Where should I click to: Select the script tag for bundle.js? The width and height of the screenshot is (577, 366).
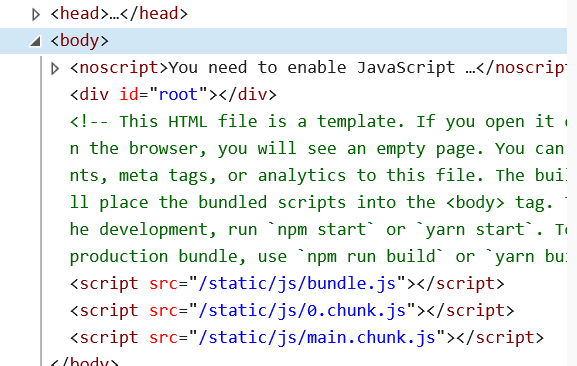(x=287, y=284)
